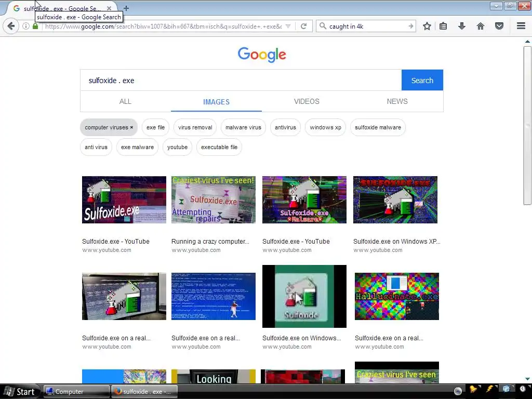The image size is (532, 399).
Task: Apply the virus removal filter chip
Action: pos(195,128)
